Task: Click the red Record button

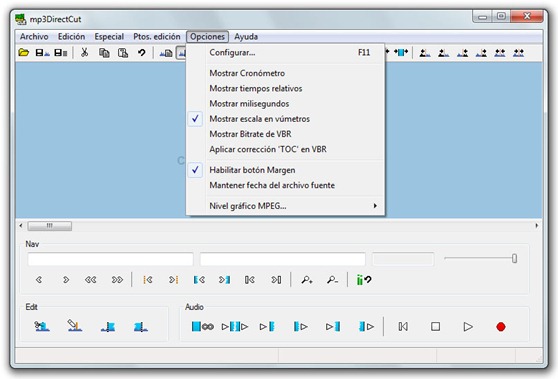Action: point(501,326)
